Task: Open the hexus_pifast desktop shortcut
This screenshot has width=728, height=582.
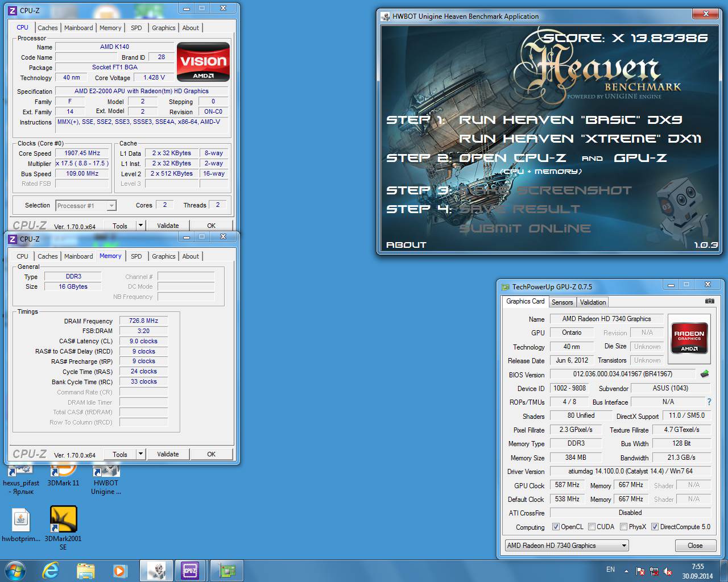Action: coord(21,478)
